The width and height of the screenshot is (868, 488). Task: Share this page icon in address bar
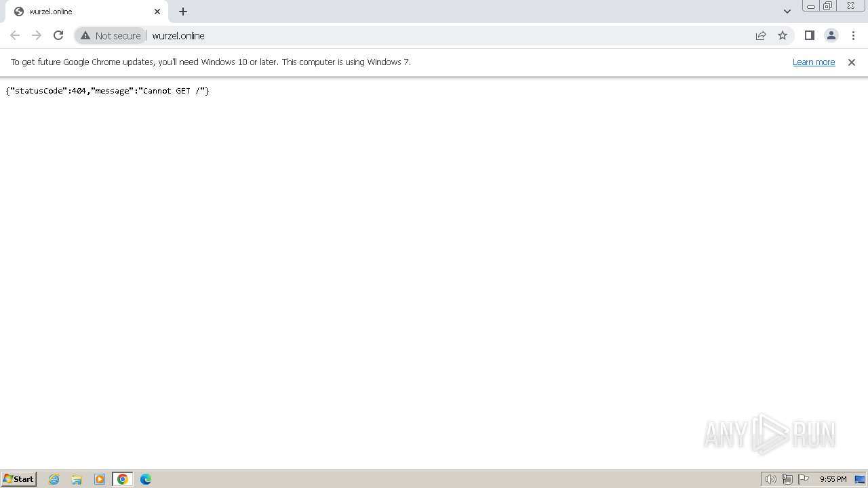tap(761, 35)
